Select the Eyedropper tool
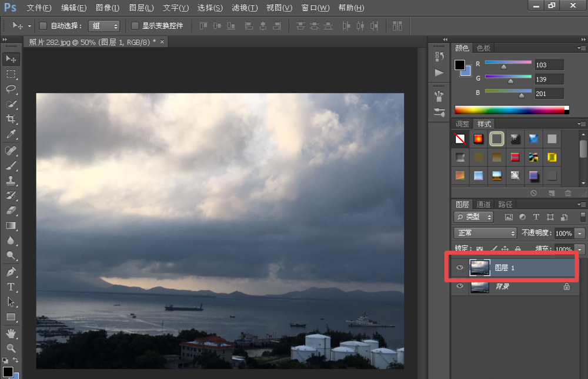 [11, 135]
